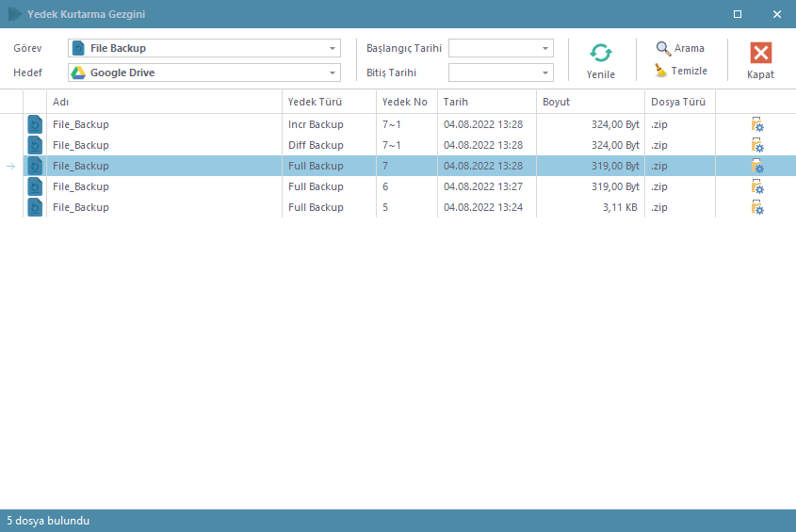Sort by the Tarih column header
Viewport: 796px width, 532px height.
pyautogui.click(x=486, y=102)
